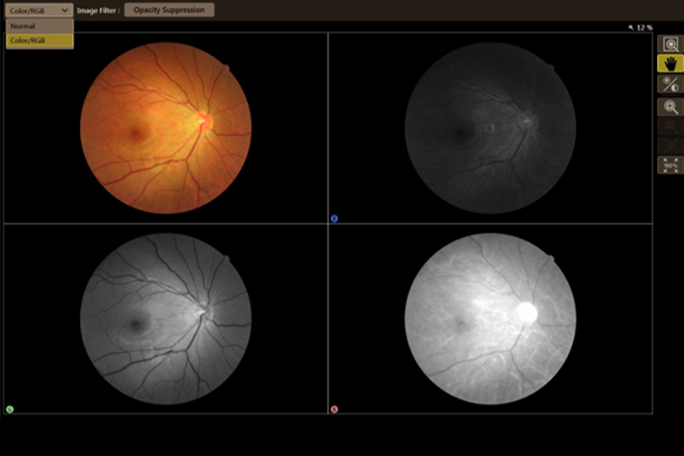Select the green channel fundus image

tap(166, 319)
